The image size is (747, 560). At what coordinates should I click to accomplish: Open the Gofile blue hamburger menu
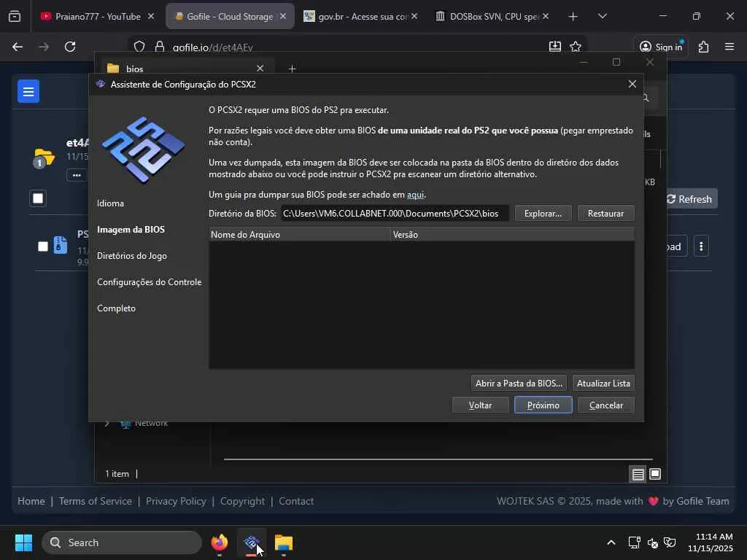pyautogui.click(x=28, y=91)
